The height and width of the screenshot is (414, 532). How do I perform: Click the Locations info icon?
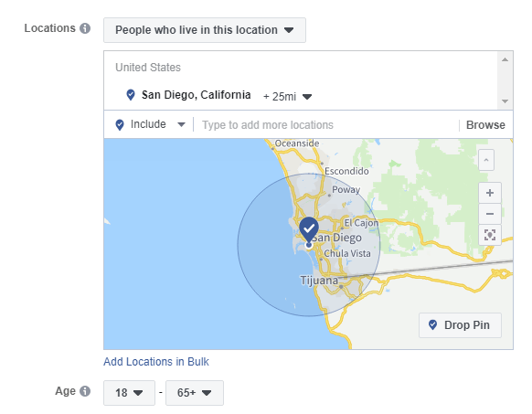(85, 28)
